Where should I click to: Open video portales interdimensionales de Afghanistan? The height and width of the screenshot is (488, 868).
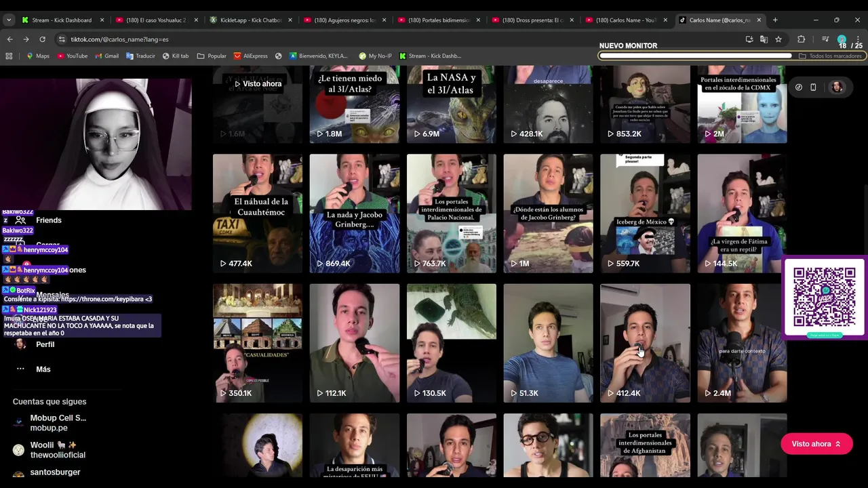645,445
